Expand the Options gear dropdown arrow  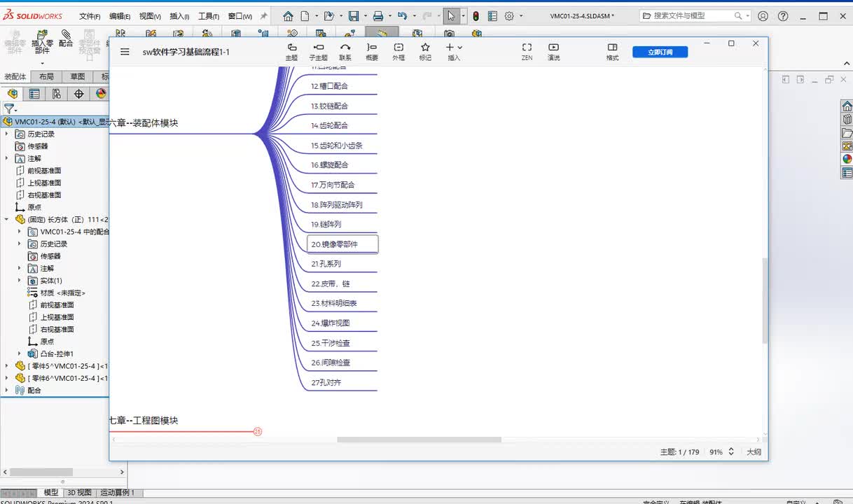click(520, 16)
